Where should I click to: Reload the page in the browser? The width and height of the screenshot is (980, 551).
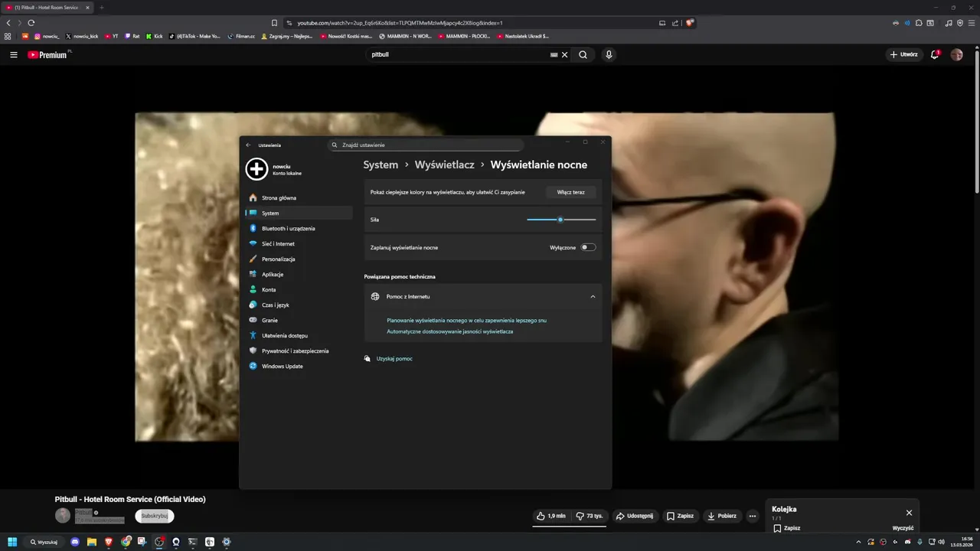coord(31,23)
